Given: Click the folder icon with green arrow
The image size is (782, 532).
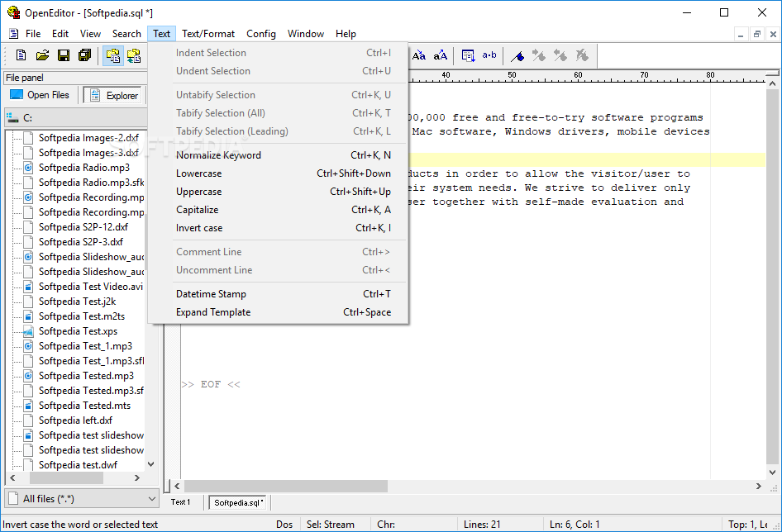Looking at the screenshot, I should pyautogui.click(x=134, y=55).
